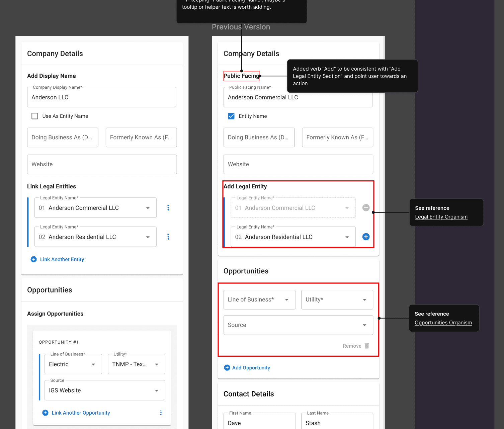Screen dimensions: 504x429
Task: Click plus icon beside Link Another Entity
Action: point(34,259)
